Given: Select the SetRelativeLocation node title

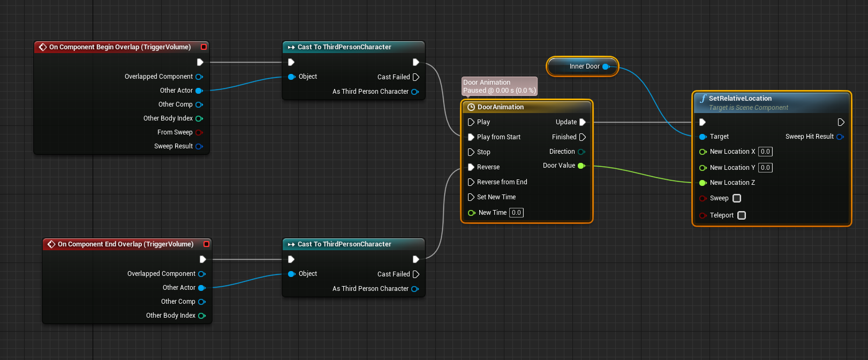Looking at the screenshot, I should (x=740, y=99).
